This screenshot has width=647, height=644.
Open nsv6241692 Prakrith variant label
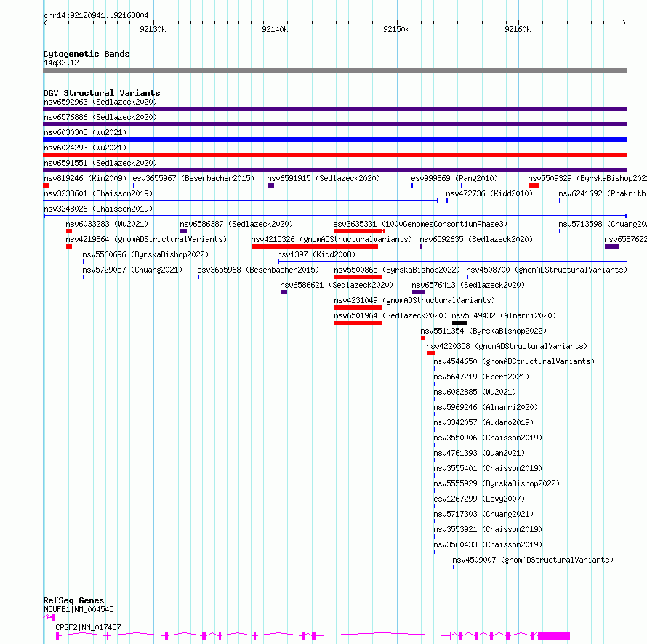pos(603,193)
